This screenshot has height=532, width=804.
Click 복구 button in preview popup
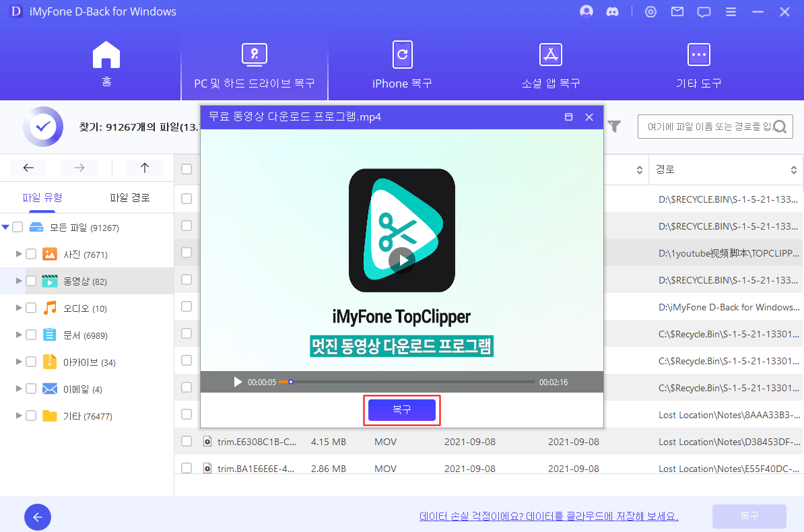click(x=402, y=410)
